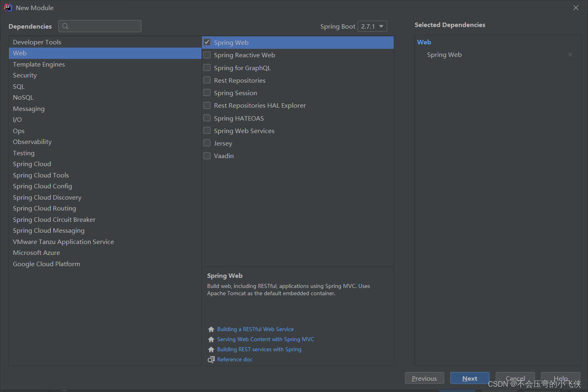Select the NoSQL category
588x392 pixels.
tap(105, 98)
